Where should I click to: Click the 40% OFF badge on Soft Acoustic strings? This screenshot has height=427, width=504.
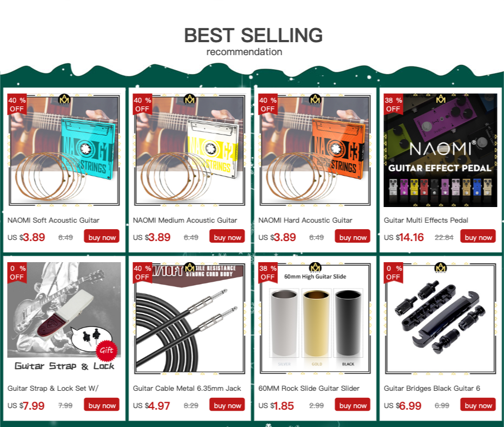tap(17, 104)
